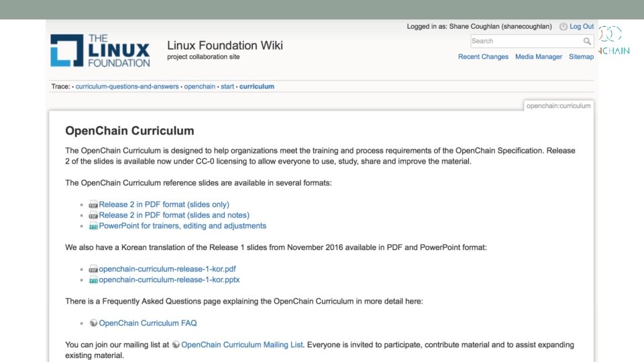Click the openchain:curriculum page ID tab
Image resolution: width=644 pixels, height=362 pixels.
(x=559, y=106)
